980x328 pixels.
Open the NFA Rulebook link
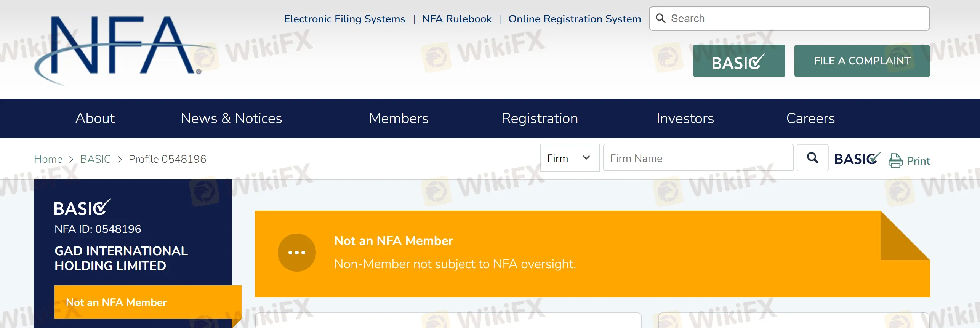457,19
